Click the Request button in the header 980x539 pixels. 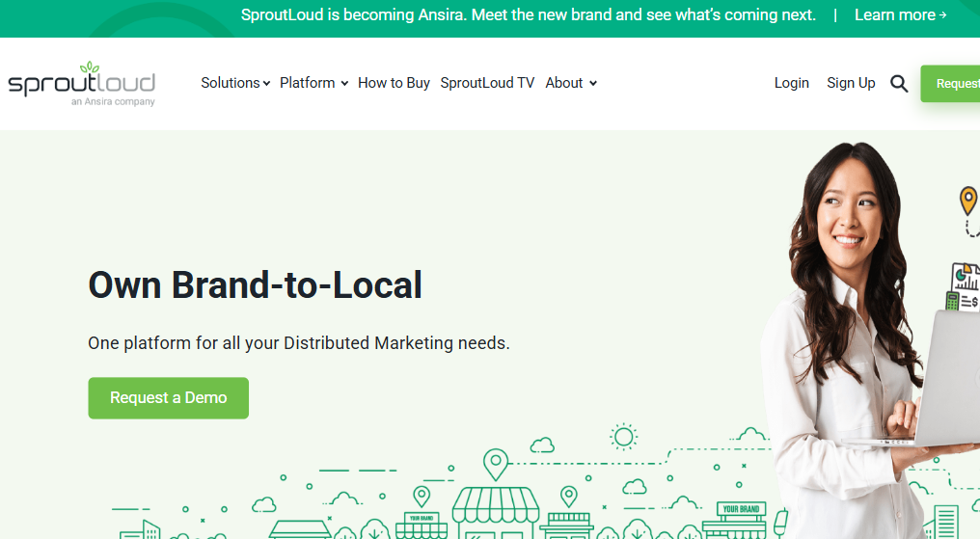coord(950,84)
